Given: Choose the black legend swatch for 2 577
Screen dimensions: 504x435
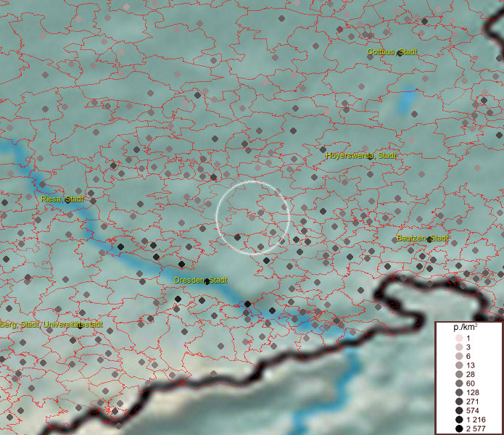Looking at the screenshot, I should tap(459, 428).
